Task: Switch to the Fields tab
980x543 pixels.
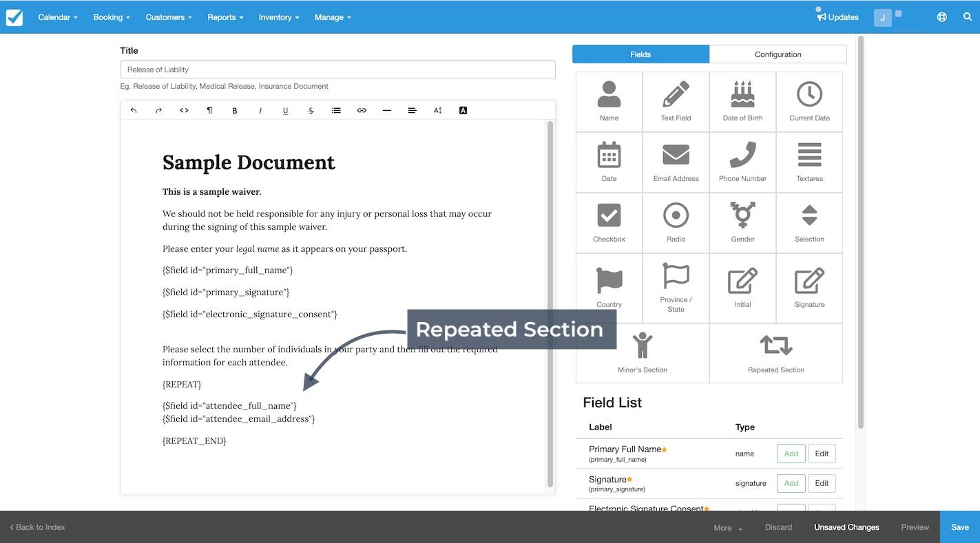Action: (640, 54)
